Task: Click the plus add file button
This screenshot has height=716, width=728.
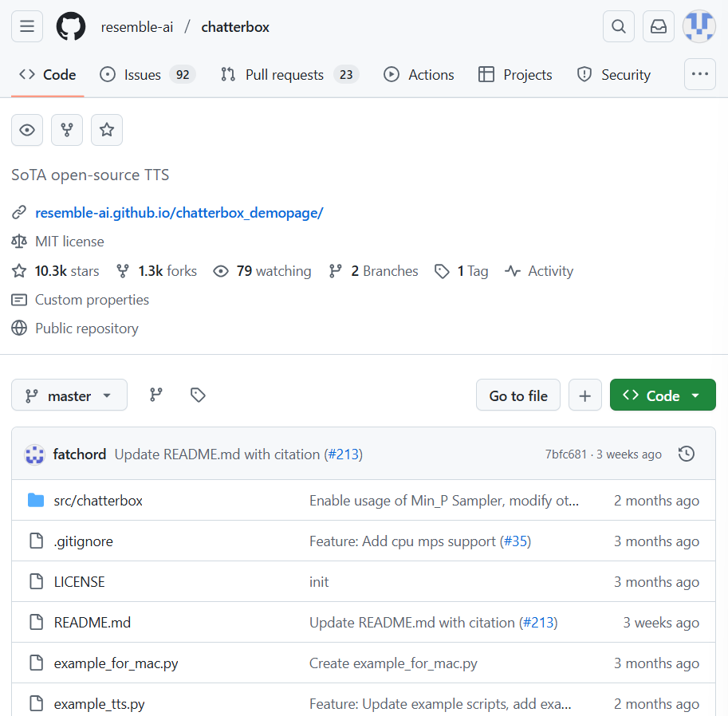Action: click(585, 395)
